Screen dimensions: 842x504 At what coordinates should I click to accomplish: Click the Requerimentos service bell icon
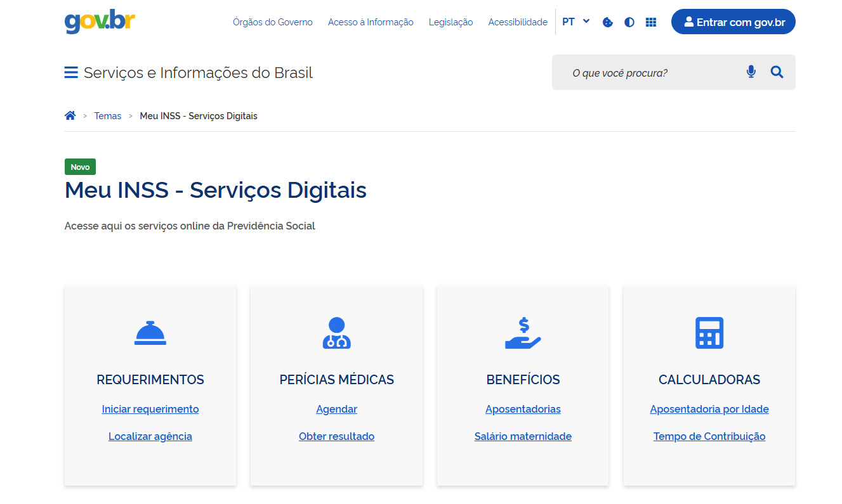pos(150,333)
